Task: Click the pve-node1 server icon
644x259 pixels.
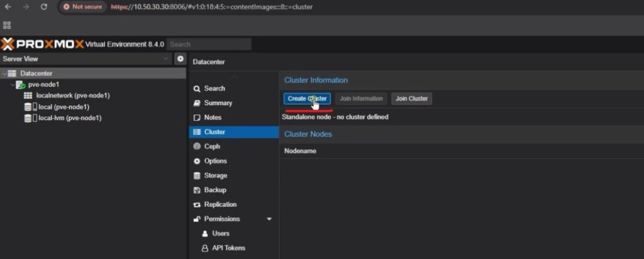Action: (x=21, y=85)
